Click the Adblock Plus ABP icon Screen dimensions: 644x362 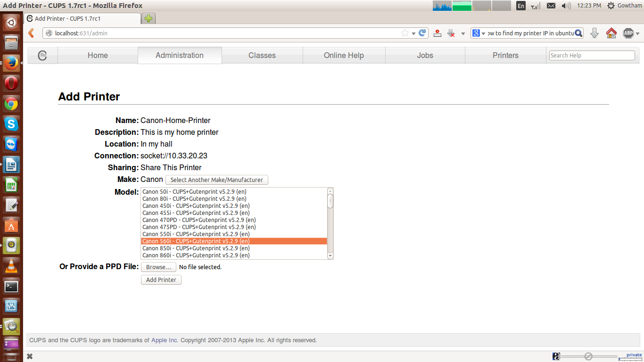628,33
